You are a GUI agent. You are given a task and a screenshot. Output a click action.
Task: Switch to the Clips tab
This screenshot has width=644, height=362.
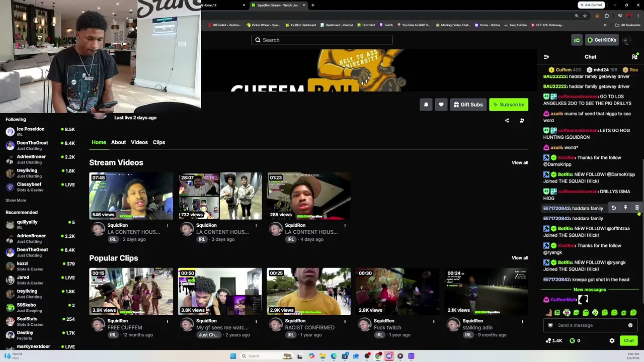pyautogui.click(x=159, y=142)
